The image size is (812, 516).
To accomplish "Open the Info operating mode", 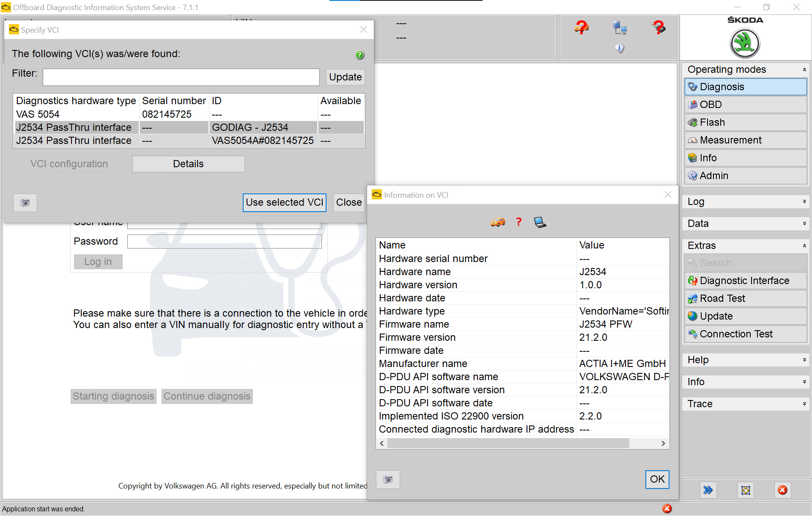I will [746, 158].
